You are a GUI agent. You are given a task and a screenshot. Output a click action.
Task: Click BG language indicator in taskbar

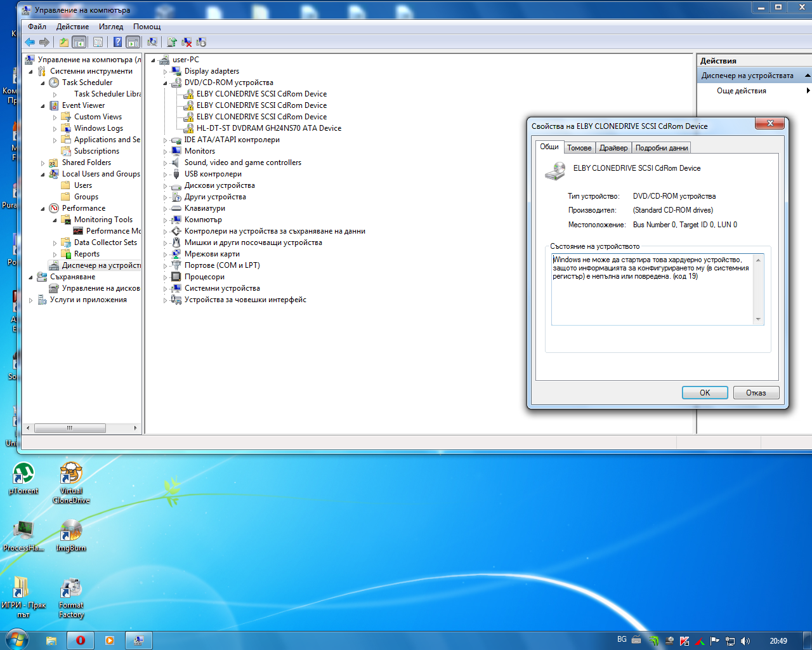tap(622, 639)
